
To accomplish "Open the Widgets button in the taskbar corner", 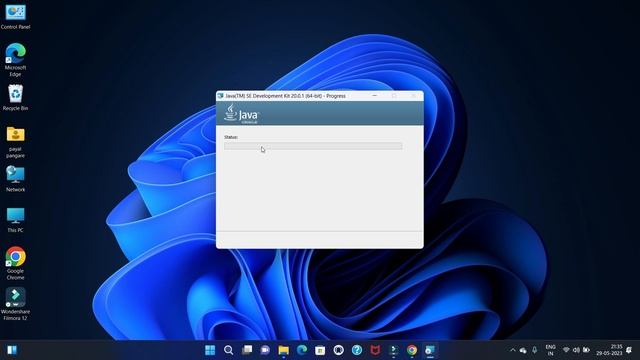I will pos(12,350).
